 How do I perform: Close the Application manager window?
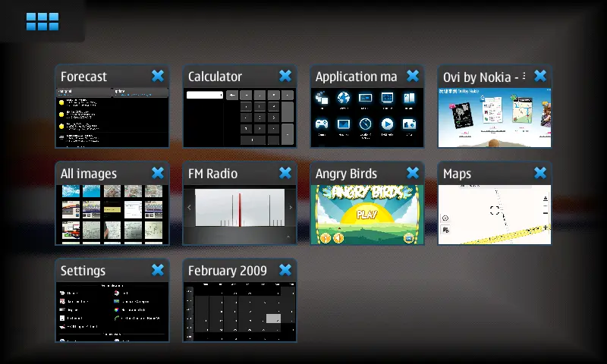[x=413, y=76]
